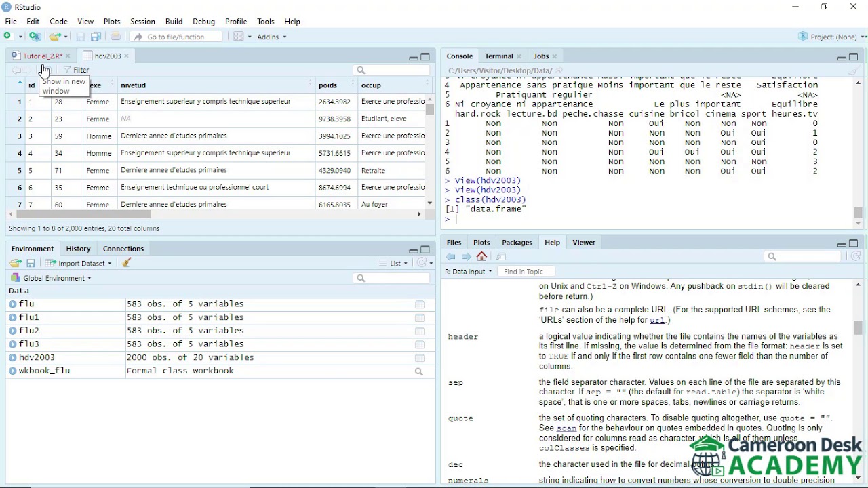Open the Addins dropdown

[x=271, y=37]
